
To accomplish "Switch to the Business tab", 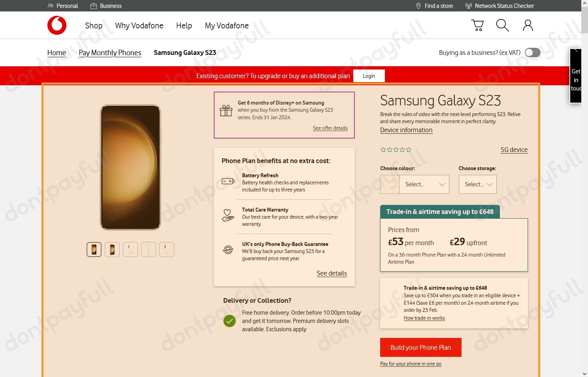I will [x=106, y=6].
